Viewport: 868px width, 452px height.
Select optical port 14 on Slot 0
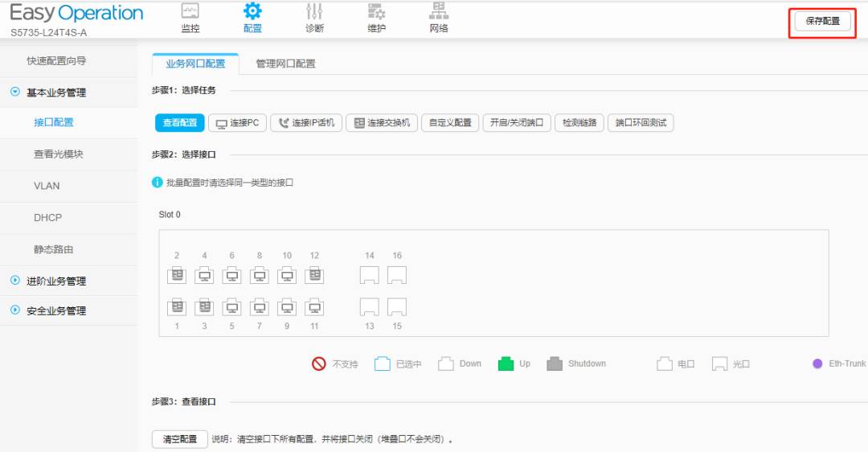click(369, 275)
